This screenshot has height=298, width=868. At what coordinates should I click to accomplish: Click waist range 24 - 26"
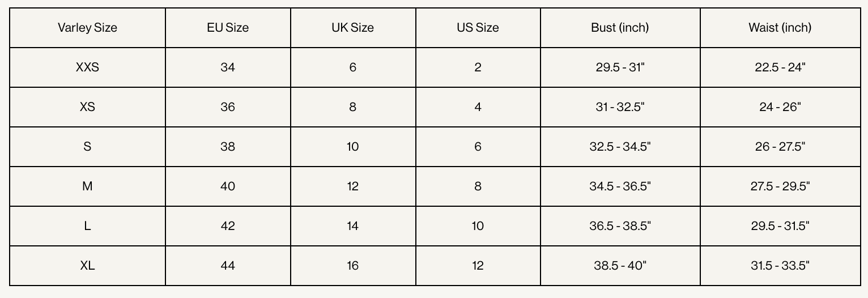click(780, 107)
